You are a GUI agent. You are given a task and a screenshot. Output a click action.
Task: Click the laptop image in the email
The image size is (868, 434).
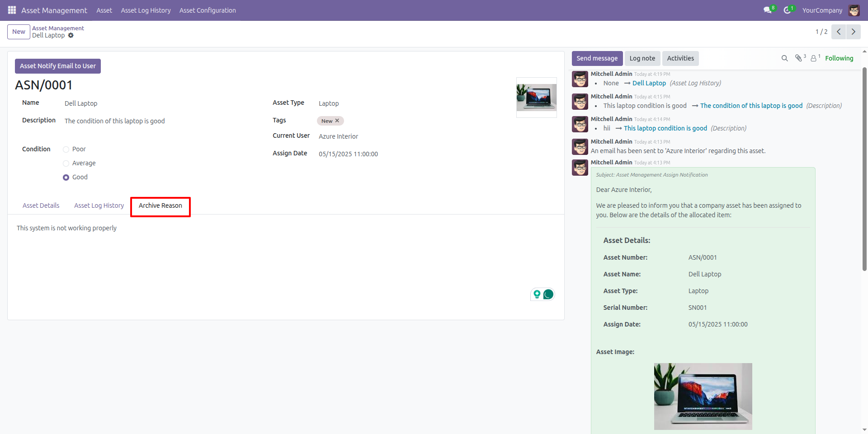tap(703, 396)
